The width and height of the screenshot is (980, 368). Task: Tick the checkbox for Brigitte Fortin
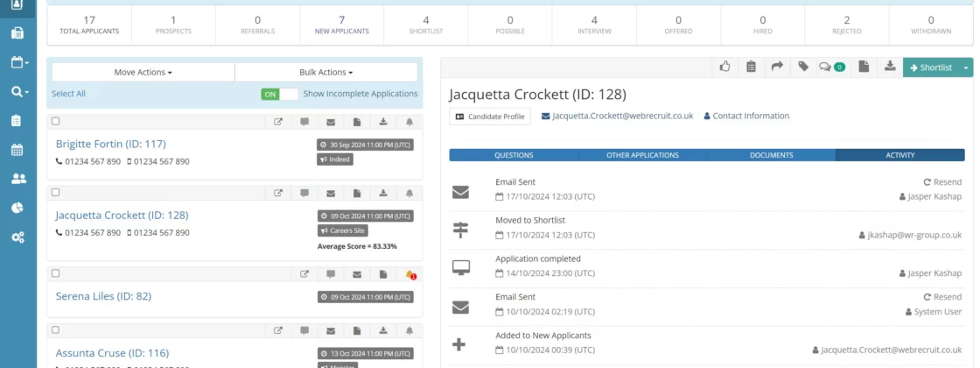pos(56,122)
